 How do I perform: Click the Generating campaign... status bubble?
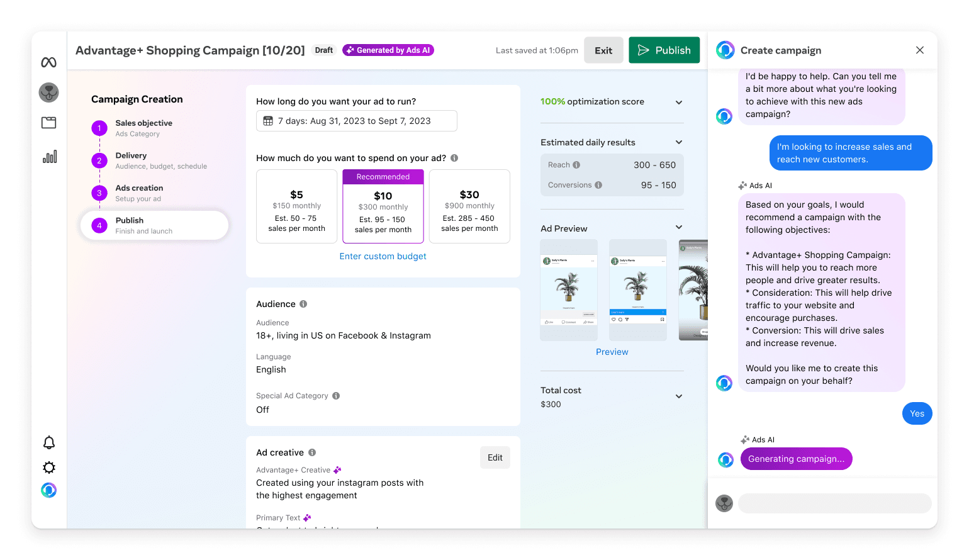(797, 459)
